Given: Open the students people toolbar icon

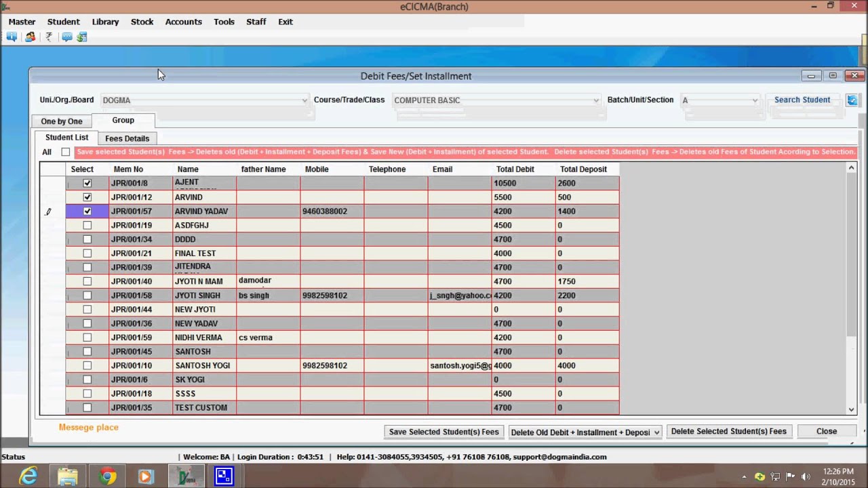Looking at the screenshot, I should [30, 37].
